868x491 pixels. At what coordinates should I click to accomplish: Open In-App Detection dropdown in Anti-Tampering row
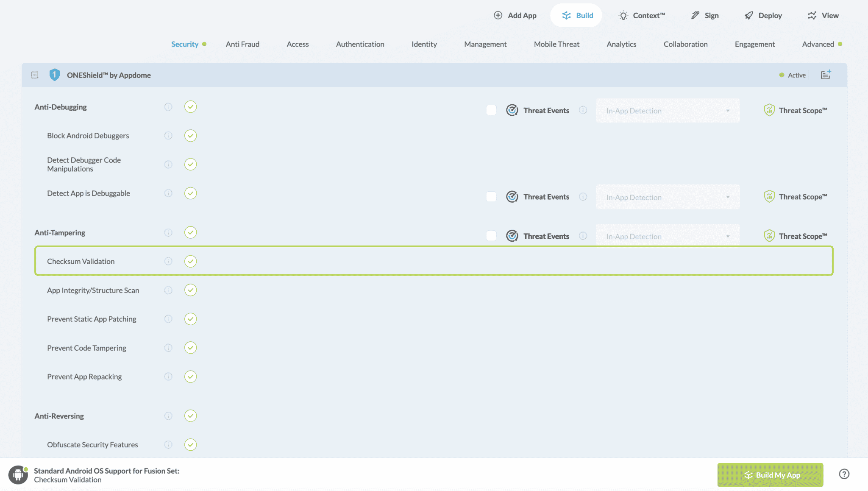pos(668,236)
